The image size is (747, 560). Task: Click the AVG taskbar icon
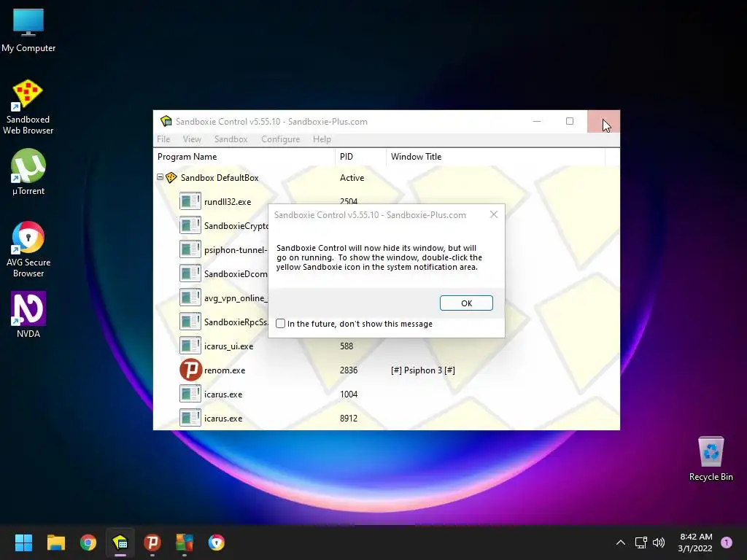point(185,542)
